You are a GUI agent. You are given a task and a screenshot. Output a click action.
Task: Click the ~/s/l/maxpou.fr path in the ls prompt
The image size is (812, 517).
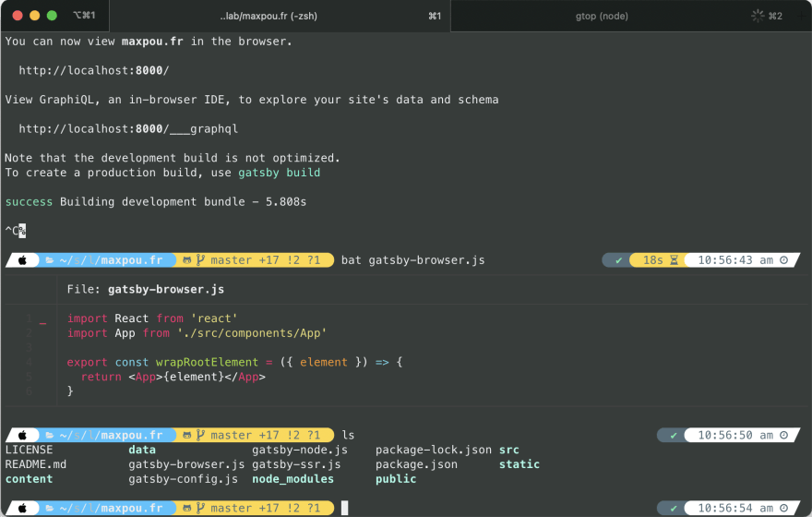click(111, 435)
